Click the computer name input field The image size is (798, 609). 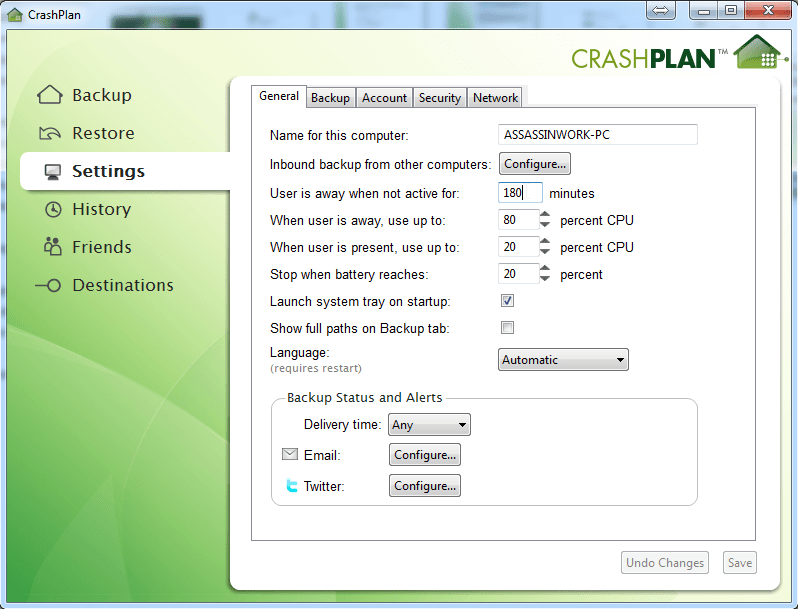[x=597, y=135]
